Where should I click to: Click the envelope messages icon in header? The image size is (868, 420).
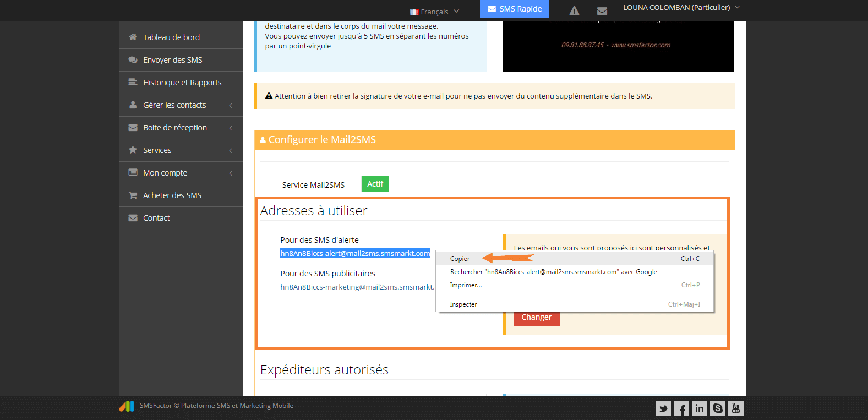(x=602, y=10)
